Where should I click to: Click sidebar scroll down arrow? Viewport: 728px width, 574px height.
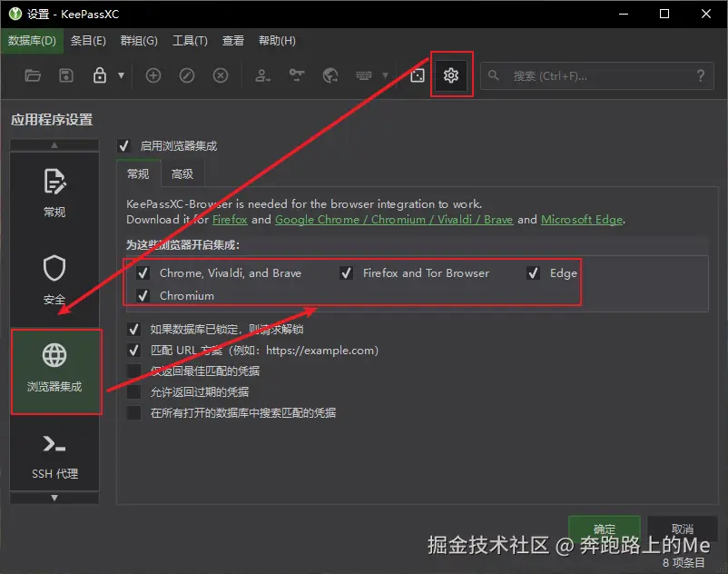[x=54, y=498]
